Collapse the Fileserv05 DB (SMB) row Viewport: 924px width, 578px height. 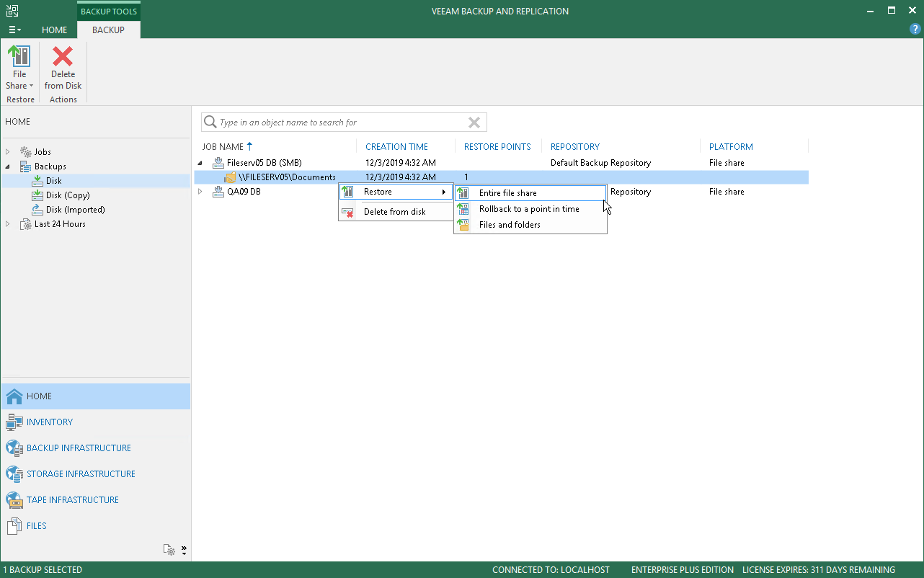(x=200, y=163)
